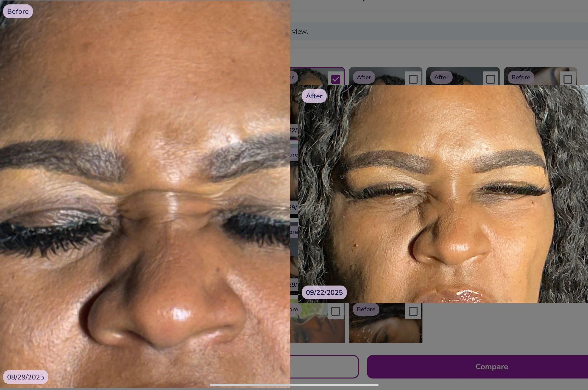Click the 08/29/2025 date badge
This screenshot has width=588, height=390.
[25, 377]
